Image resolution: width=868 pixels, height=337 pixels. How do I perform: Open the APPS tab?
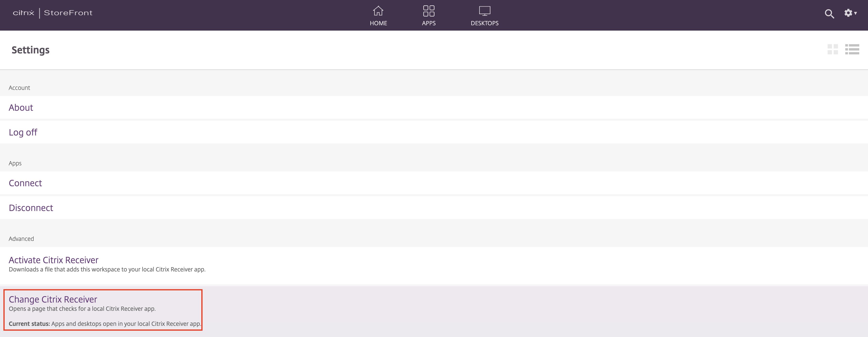click(429, 16)
